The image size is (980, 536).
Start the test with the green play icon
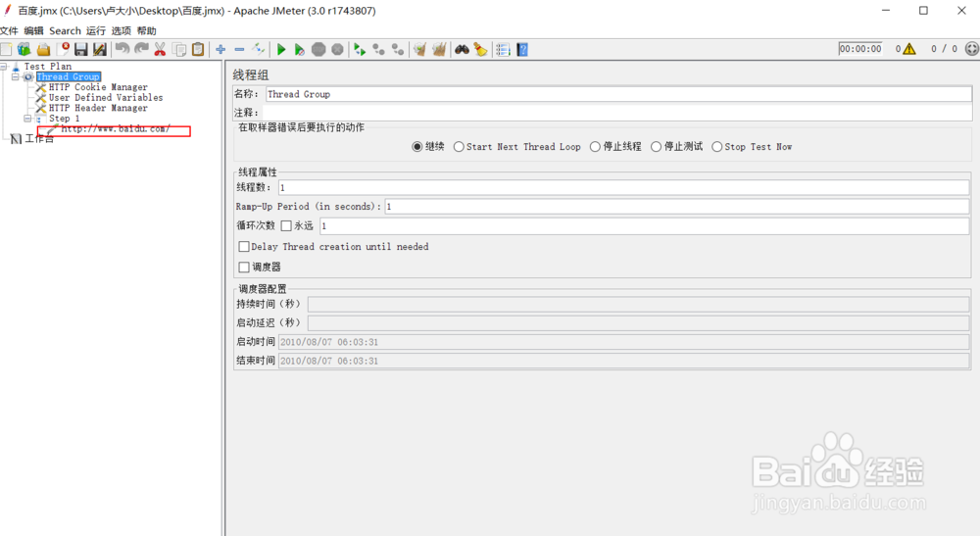(x=281, y=49)
